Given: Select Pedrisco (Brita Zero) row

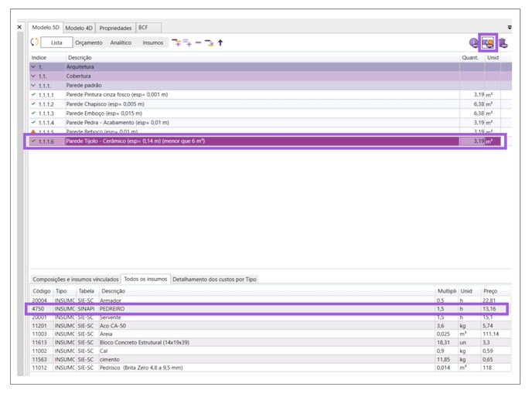Looking at the screenshot, I should 271,368.
